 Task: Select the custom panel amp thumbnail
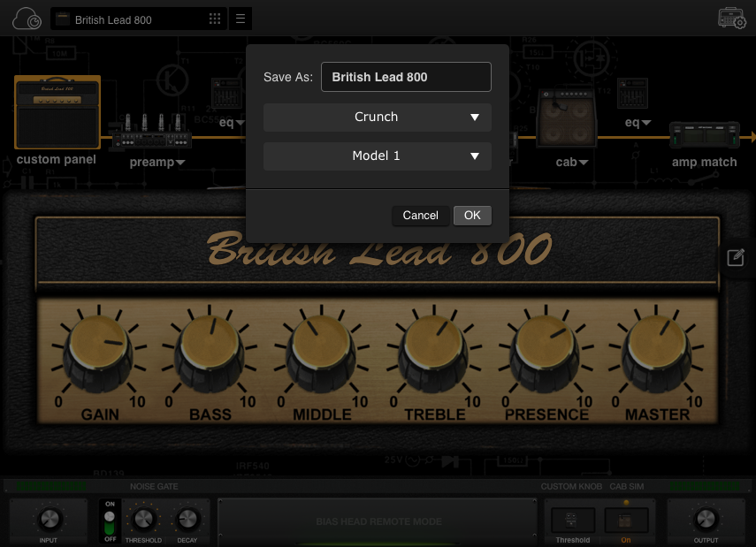(57, 112)
